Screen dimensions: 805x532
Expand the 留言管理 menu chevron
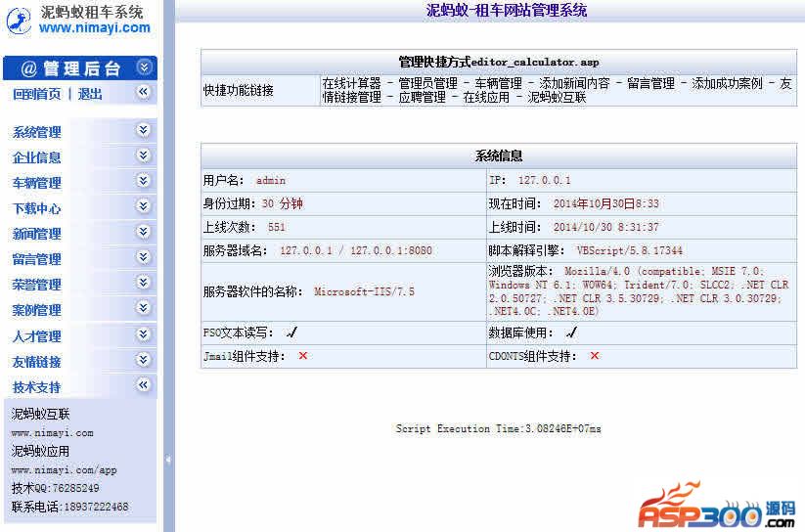pos(144,257)
